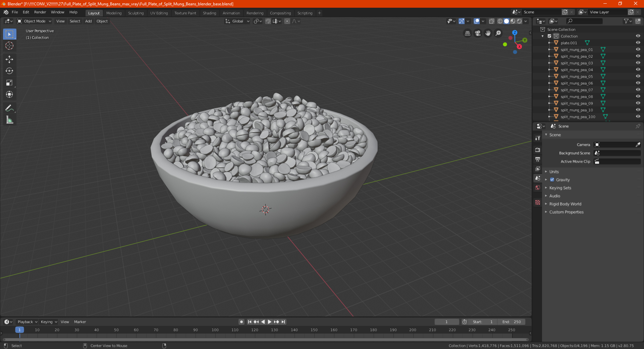Activate the Scale tool
The width and height of the screenshot is (644, 349).
[x=9, y=83]
